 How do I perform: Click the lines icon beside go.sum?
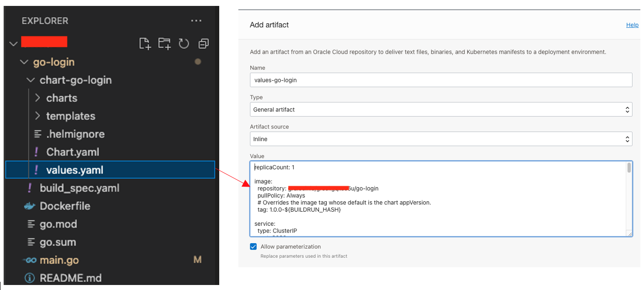(x=31, y=242)
